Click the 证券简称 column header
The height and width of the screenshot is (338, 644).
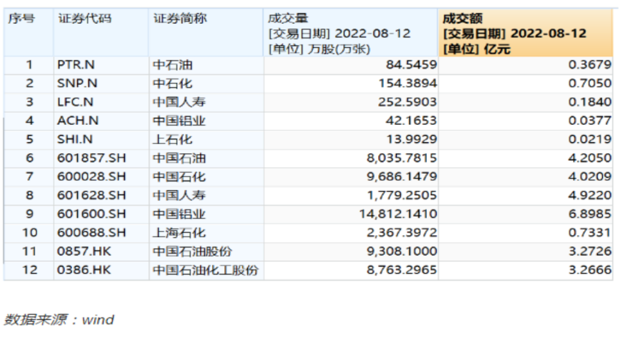180,19
